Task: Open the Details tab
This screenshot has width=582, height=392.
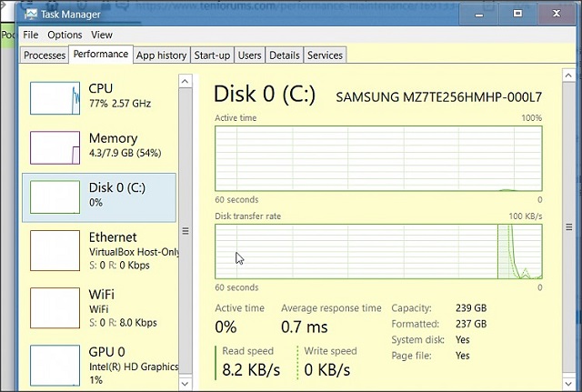Action: [x=285, y=55]
